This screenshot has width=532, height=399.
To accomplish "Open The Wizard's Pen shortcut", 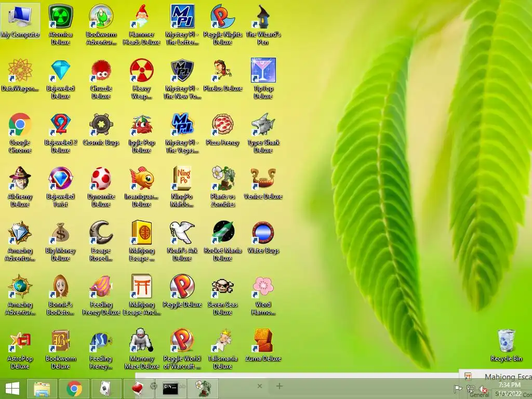I will [263, 24].
